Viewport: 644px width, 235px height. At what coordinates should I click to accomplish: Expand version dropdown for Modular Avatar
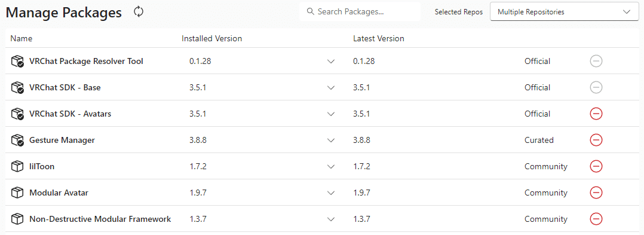coord(331,193)
